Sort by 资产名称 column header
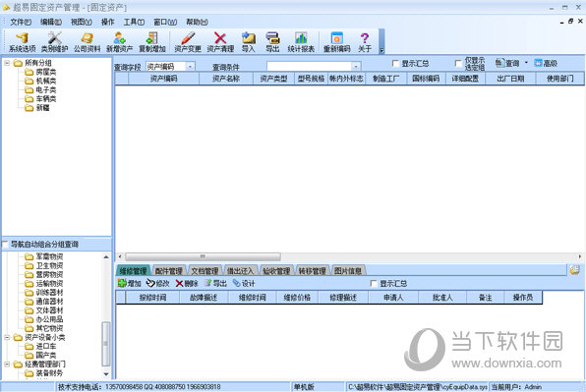 point(226,79)
